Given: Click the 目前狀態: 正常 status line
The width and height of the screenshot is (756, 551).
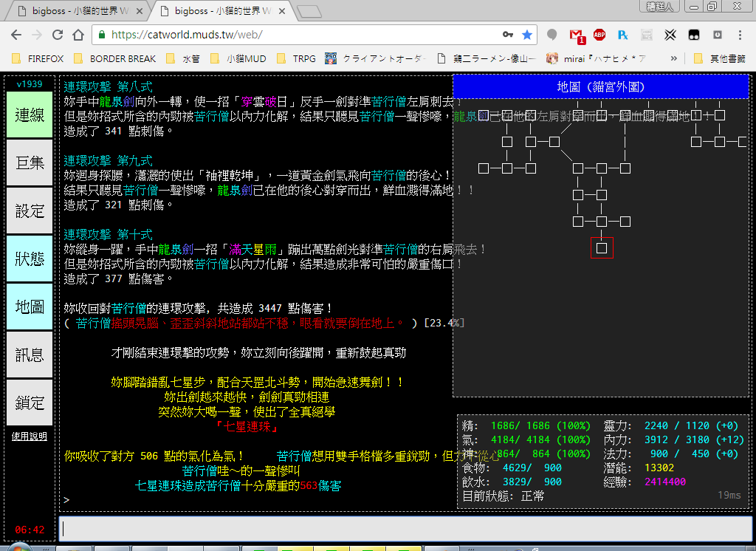Looking at the screenshot, I should click(x=503, y=496).
